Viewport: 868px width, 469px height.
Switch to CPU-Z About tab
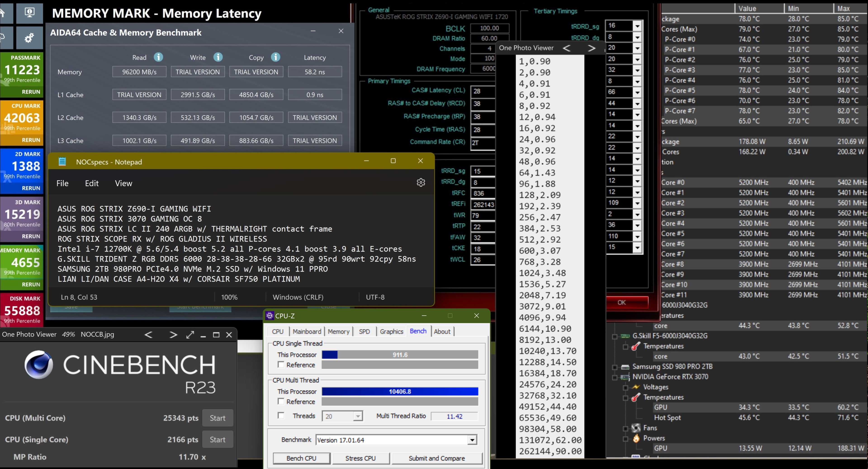coord(442,331)
